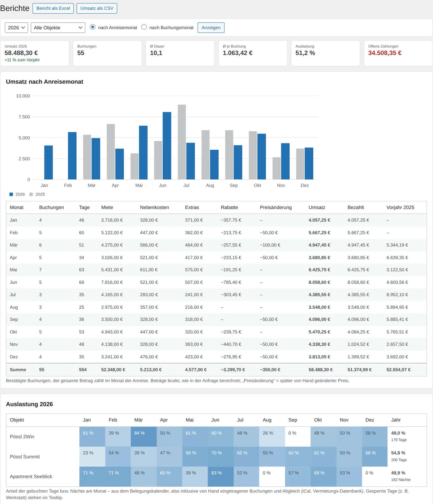
Task: Click the Ø Dauer value 10,1
Action: click(156, 53)
